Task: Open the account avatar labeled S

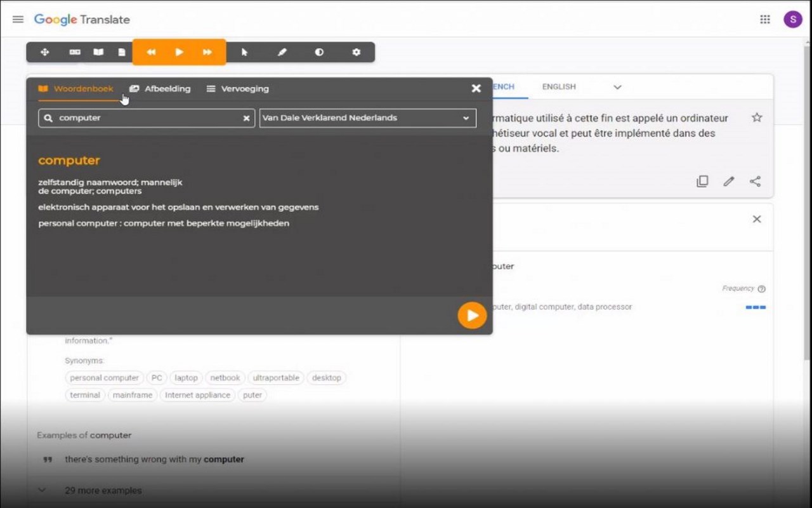Action: [793, 20]
